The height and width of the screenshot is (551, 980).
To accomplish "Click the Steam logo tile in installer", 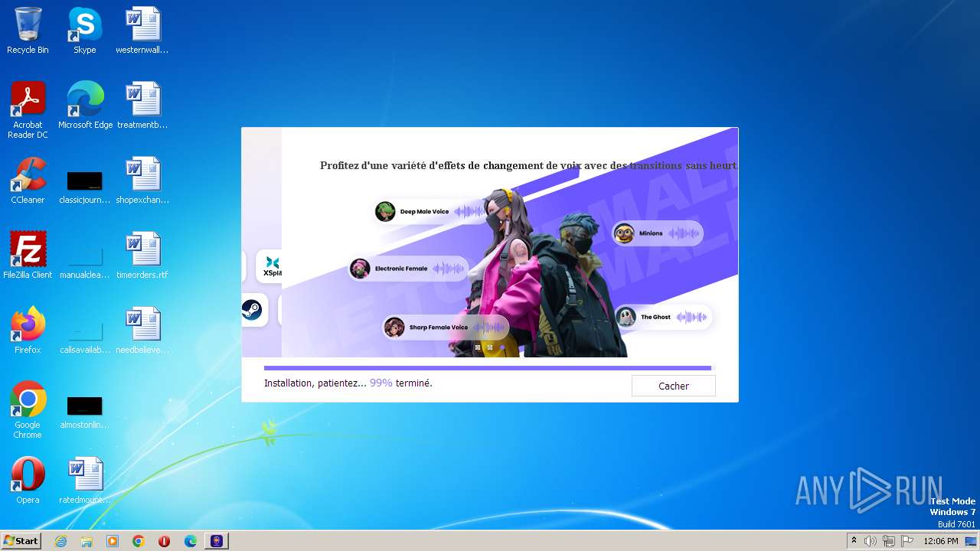I will [253, 310].
